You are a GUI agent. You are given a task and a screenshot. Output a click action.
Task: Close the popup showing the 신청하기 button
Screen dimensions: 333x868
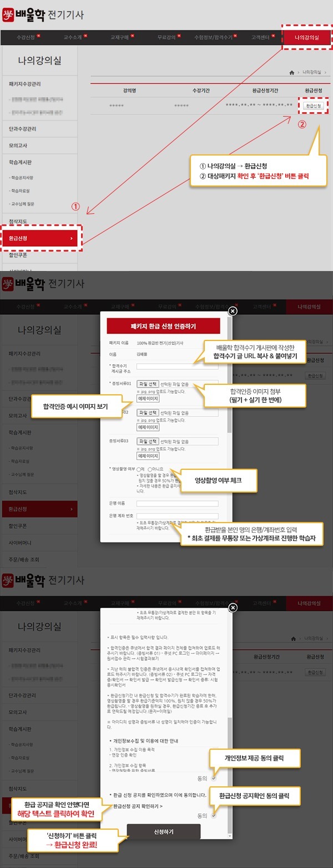[233, 608]
